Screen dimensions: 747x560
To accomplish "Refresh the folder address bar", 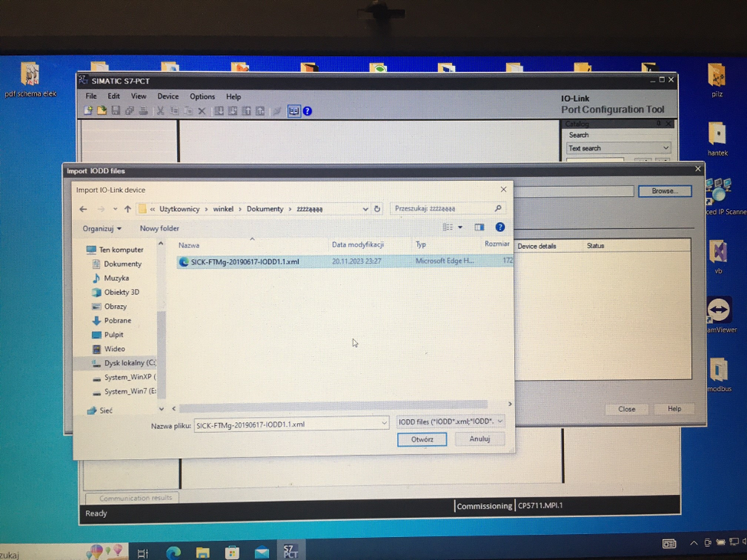I will tap(377, 208).
